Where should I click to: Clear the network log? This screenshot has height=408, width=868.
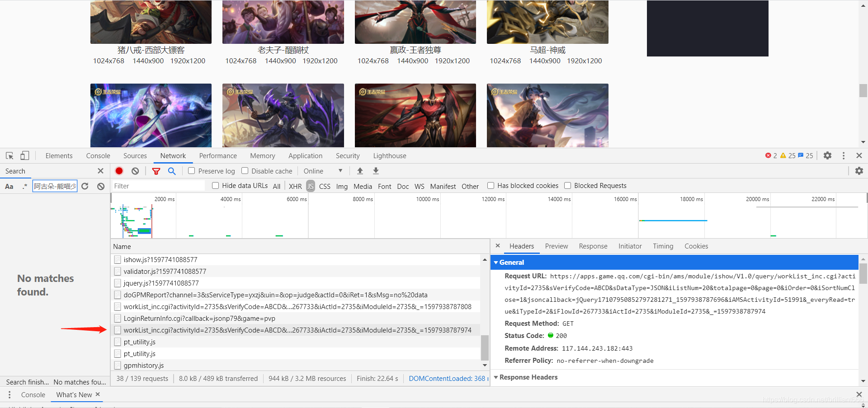tap(135, 171)
